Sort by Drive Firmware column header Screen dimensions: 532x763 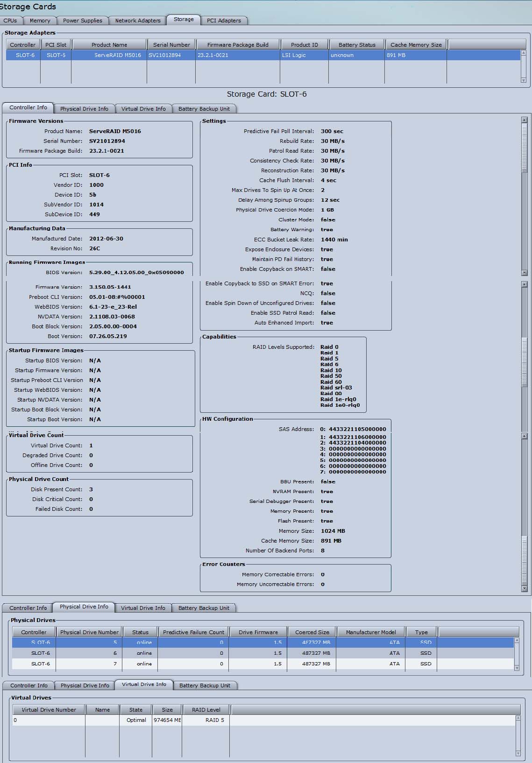pyautogui.click(x=258, y=632)
